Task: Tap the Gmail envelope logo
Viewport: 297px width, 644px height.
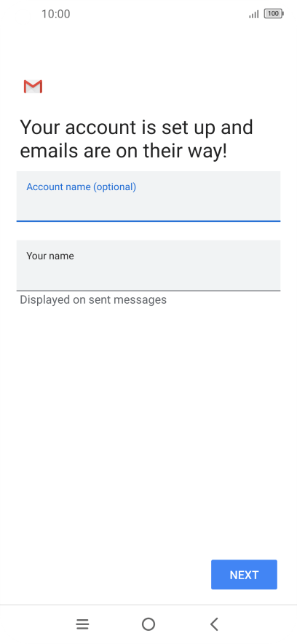Action: click(33, 87)
